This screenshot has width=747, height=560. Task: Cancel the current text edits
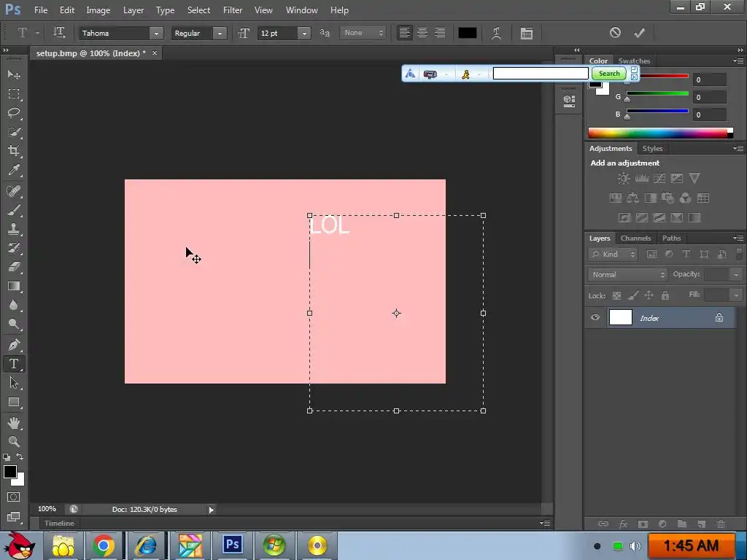point(615,32)
